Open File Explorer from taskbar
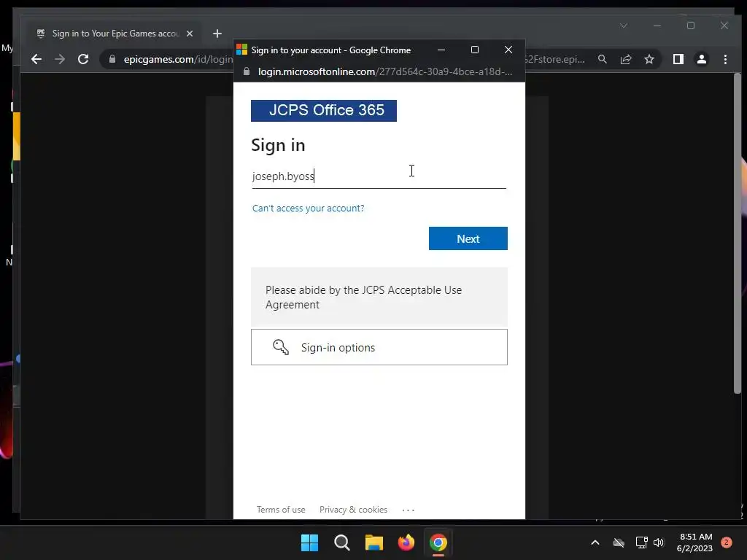This screenshot has width=747, height=560. click(374, 542)
